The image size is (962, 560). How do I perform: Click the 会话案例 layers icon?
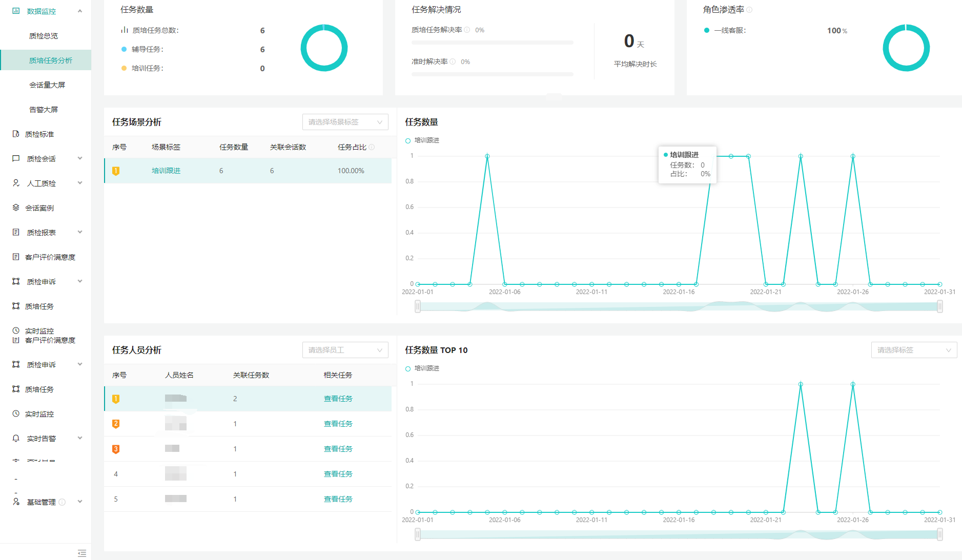click(x=16, y=208)
